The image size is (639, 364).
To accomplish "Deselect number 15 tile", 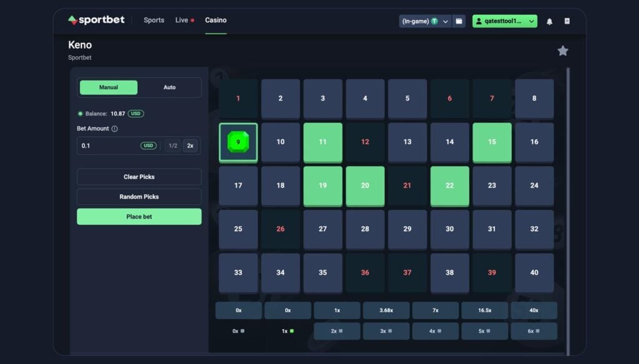I will pos(492,143).
